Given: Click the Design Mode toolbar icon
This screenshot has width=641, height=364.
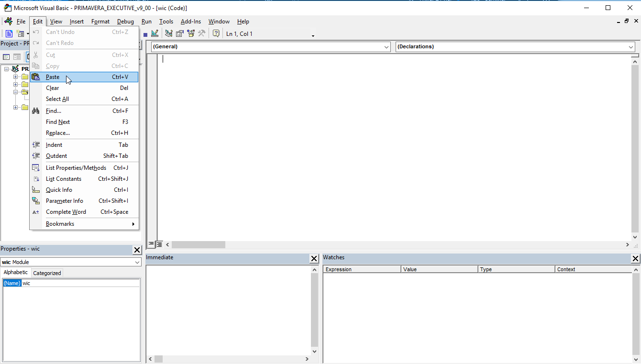Looking at the screenshot, I should point(155,33).
